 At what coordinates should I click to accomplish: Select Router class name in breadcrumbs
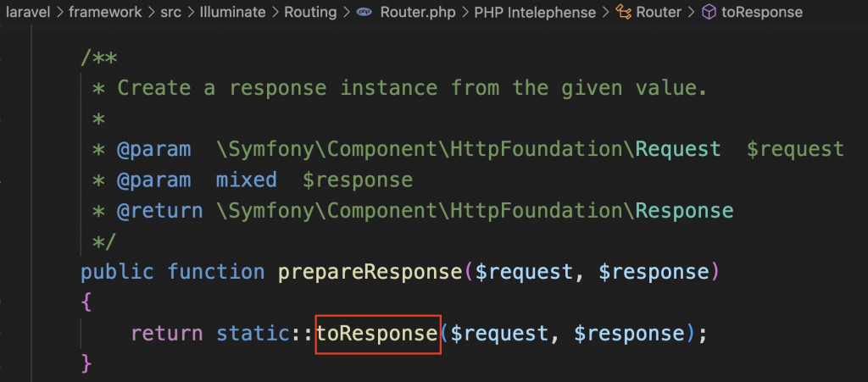[659, 12]
